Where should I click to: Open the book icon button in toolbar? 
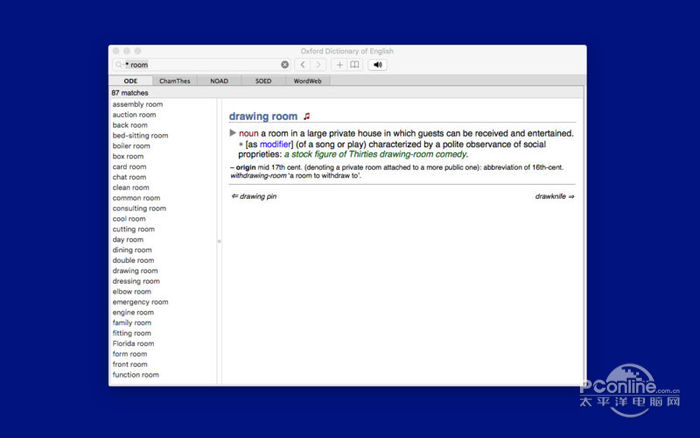pyautogui.click(x=354, y=65)
